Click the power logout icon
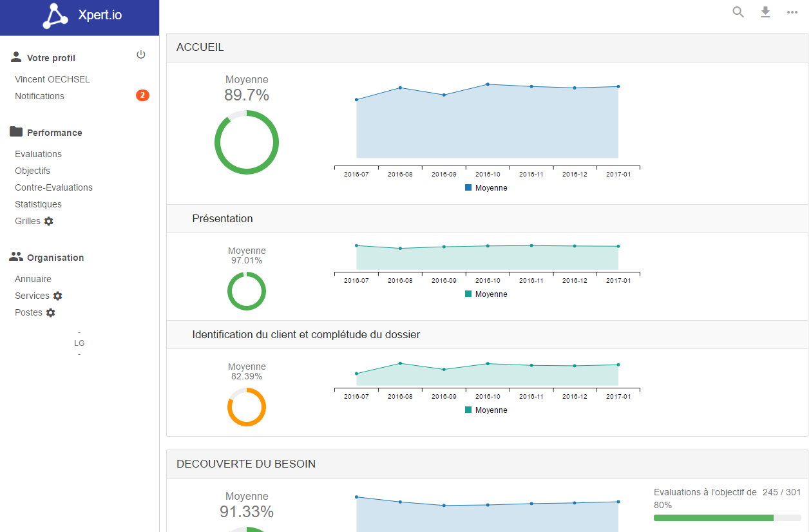The height and width of the screenshot is (532, 811). pyautogui.click(x=141, y=55)
